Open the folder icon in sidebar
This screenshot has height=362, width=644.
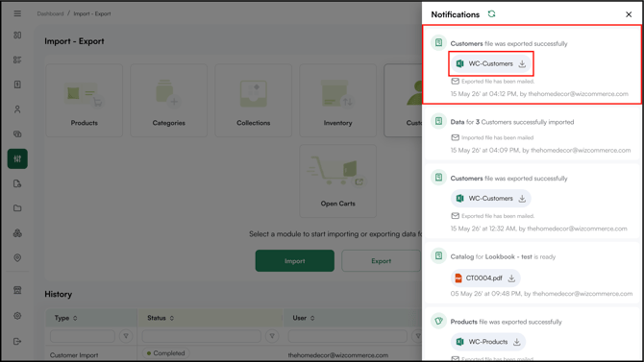[x=17, y=208]
